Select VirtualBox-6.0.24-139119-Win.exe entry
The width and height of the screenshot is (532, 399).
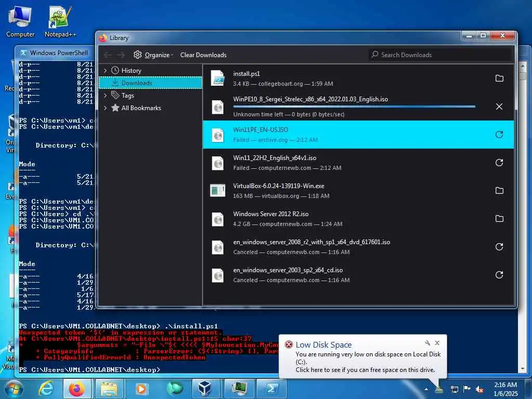pyautogui.click(x=358, y=191)
